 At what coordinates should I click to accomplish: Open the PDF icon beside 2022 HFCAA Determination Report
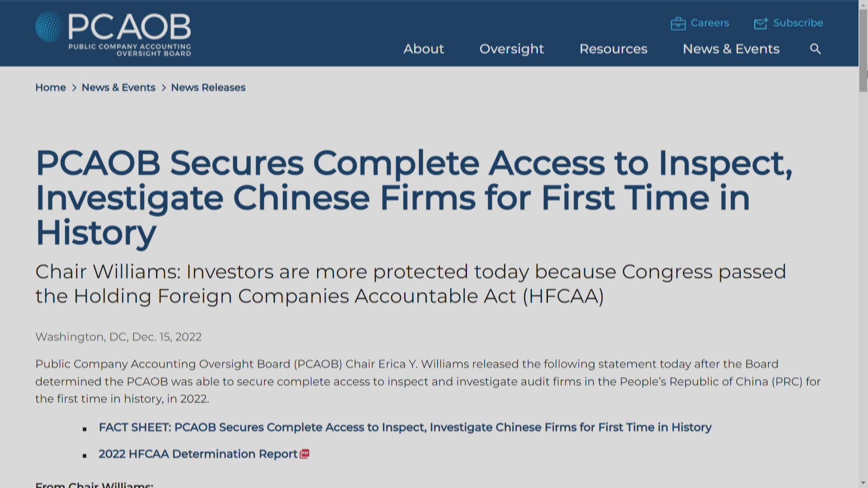[305, 454]
